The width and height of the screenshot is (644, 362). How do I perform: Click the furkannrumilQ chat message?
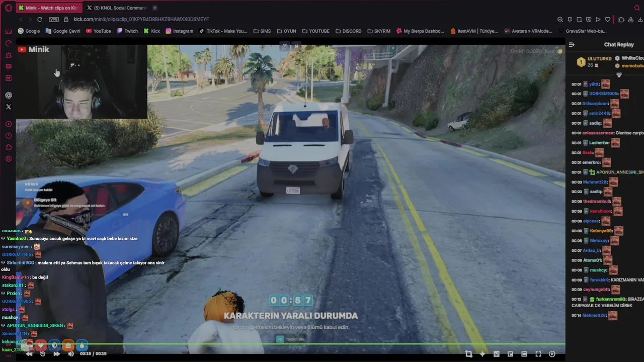[607, 302]
